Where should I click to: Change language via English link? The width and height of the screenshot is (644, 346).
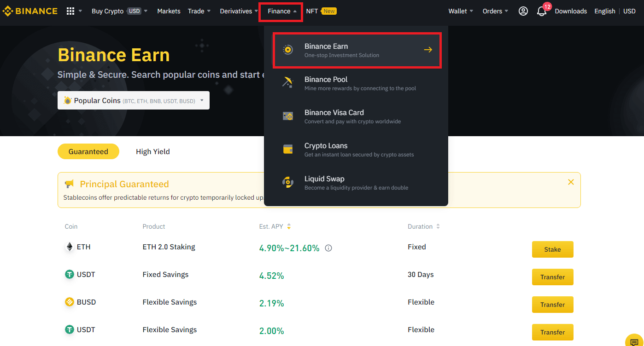605,11
